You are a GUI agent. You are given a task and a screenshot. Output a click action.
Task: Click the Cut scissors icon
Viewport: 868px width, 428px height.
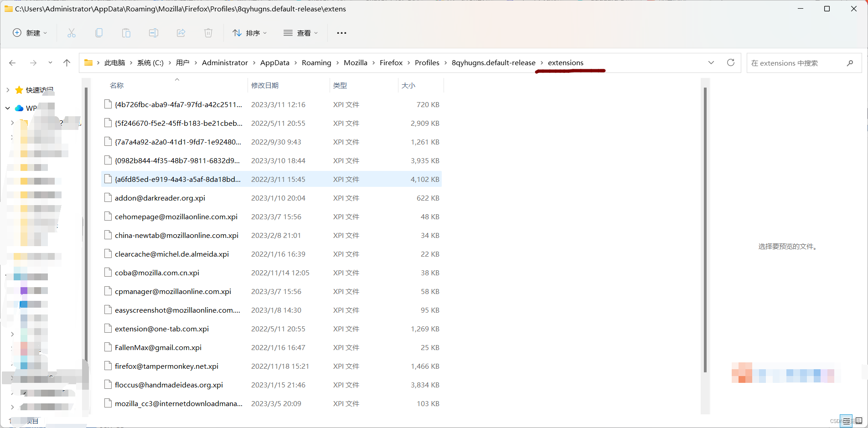click(72, 33)
